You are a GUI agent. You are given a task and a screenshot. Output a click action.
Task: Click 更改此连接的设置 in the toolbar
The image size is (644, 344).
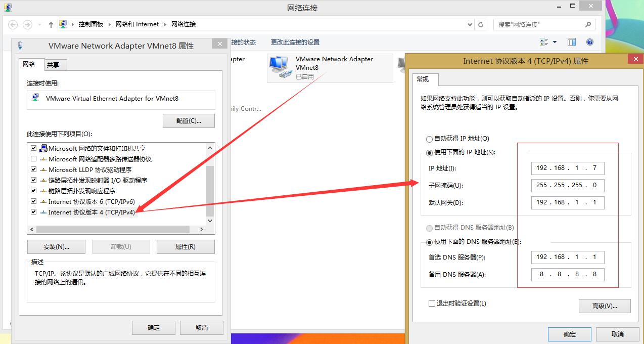click(x=295, y=42)
